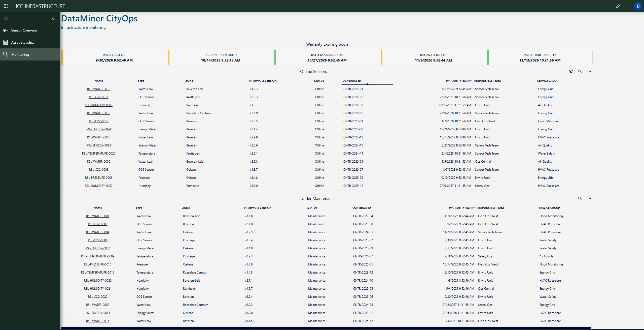Screen dimensions: 644x330
Task: Sort Offline Sensors by Contract ID header
Action: coord(352,81)
